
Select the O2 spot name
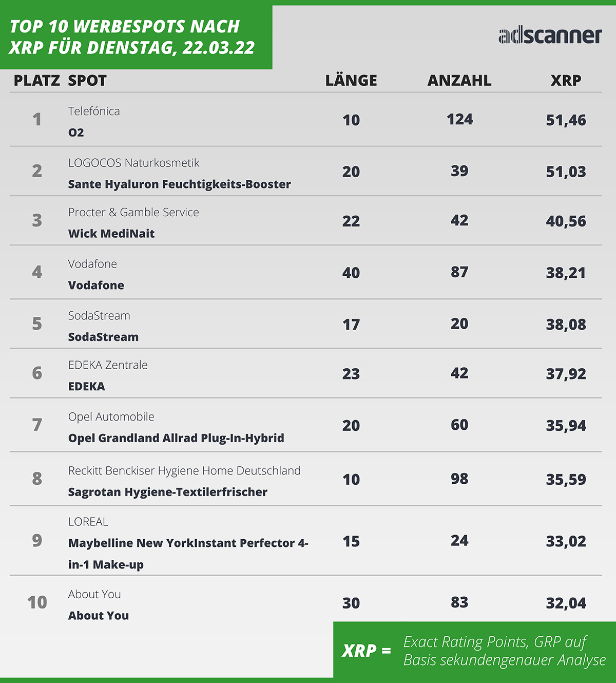[76, 132]
